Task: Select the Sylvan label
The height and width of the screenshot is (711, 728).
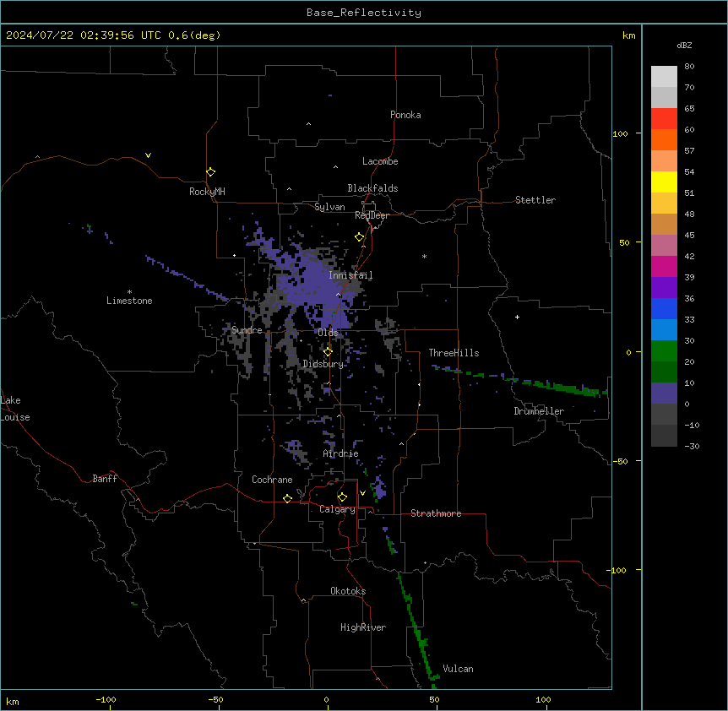Action: (329, 207)
